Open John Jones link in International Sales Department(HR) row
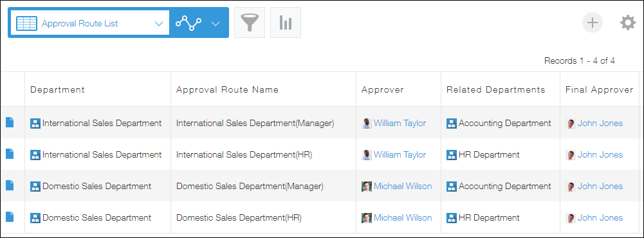Screen dimensions: 644x238 [x=600, y=154]
